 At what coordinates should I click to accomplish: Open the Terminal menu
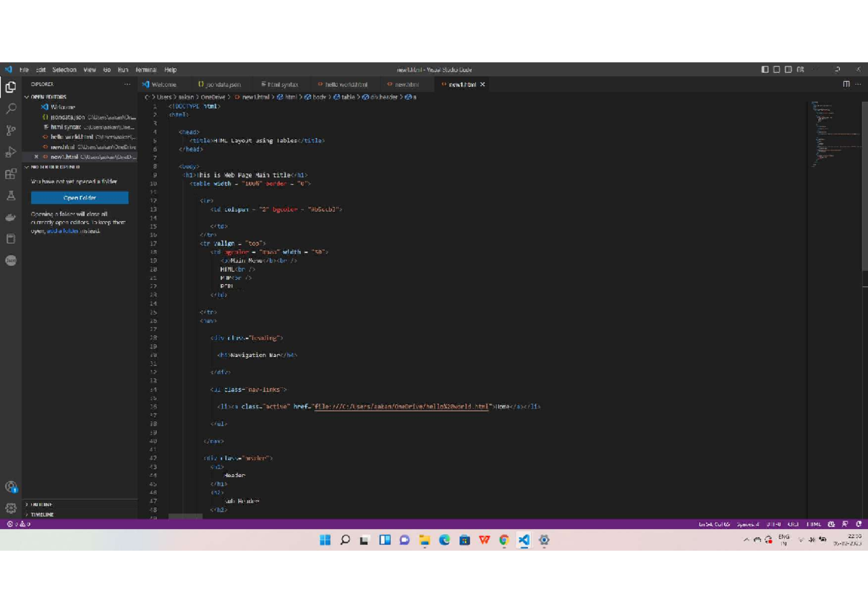pyautogui.click(x=146, y=70)
